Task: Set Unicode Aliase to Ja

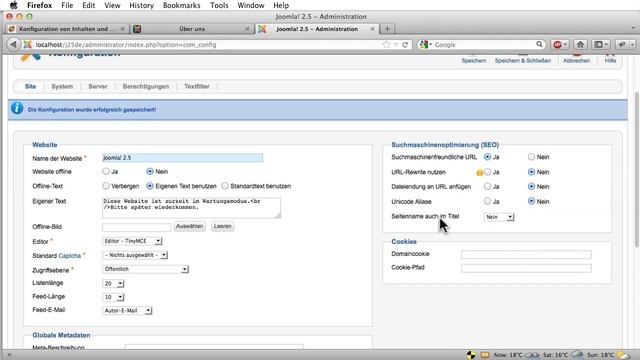Action: click(x=487, y=201)
